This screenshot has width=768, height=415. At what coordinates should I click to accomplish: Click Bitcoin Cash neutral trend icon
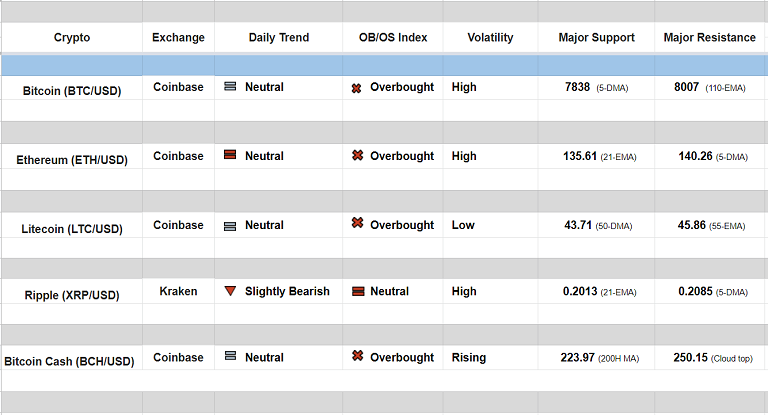click(x=230, y=357)
